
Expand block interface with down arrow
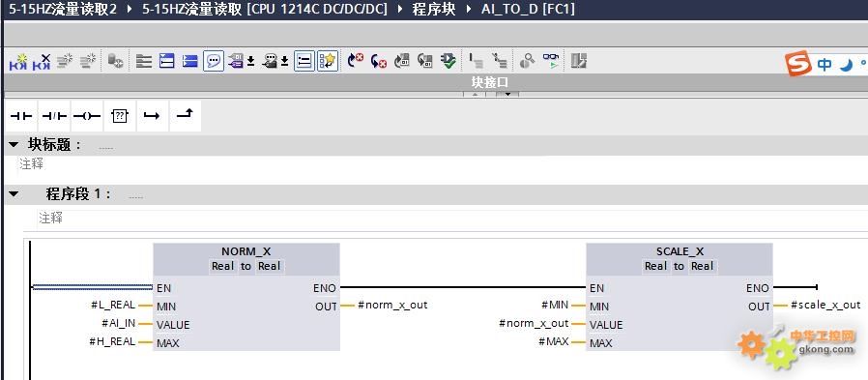coord(507,94)
